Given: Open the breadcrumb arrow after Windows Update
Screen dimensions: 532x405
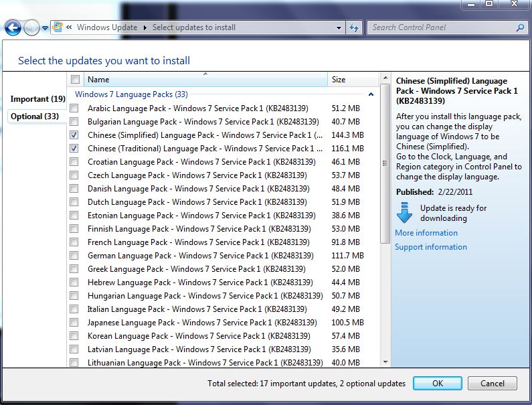Looking at the screenshot, I should click(x=145, y=28).
